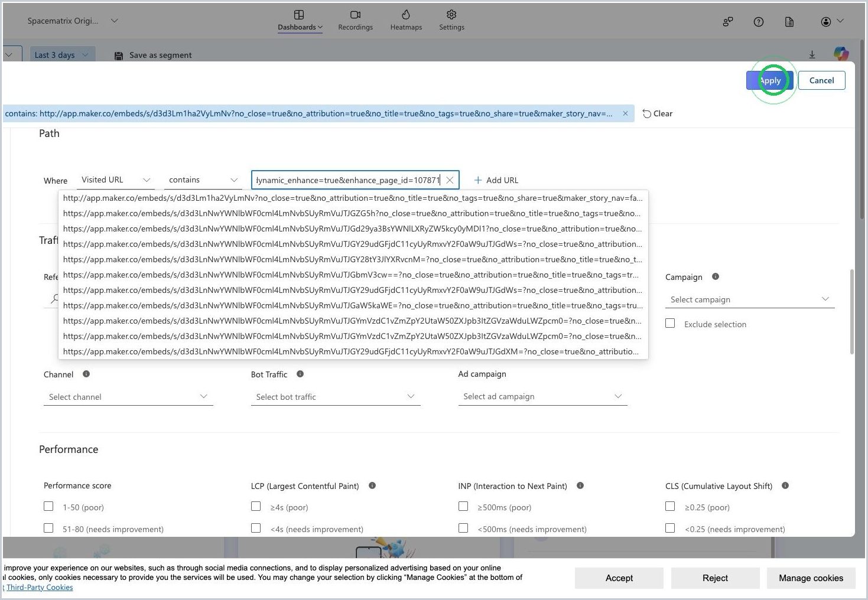Select suggestion containing Gd29ya3BsYWNlLXRyZW5kcy0yMDI1
Viewport: 868px width, 600px height.
click(x=353, y=229)
